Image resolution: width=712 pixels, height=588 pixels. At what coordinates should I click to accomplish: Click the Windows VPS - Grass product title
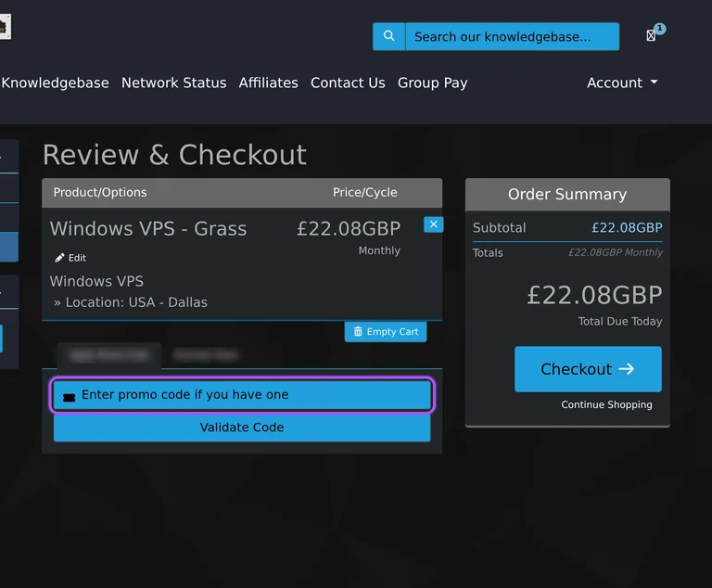coord(148,228)
